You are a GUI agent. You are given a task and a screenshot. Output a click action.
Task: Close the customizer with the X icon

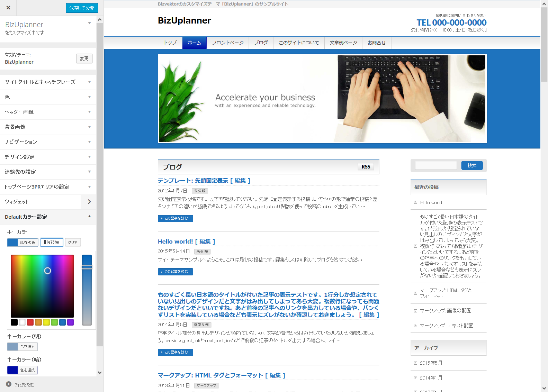(8, 8)
